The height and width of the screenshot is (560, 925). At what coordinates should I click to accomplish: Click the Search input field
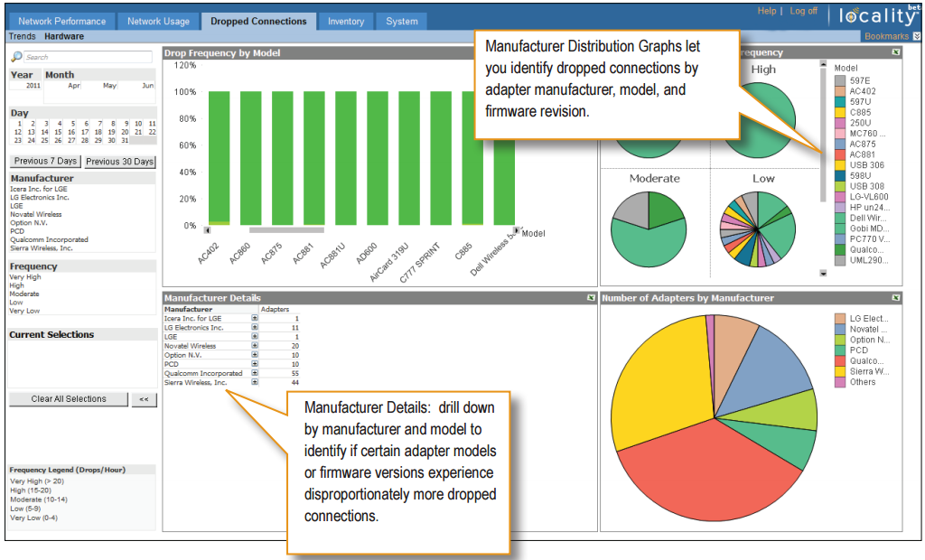pos(86,57)
